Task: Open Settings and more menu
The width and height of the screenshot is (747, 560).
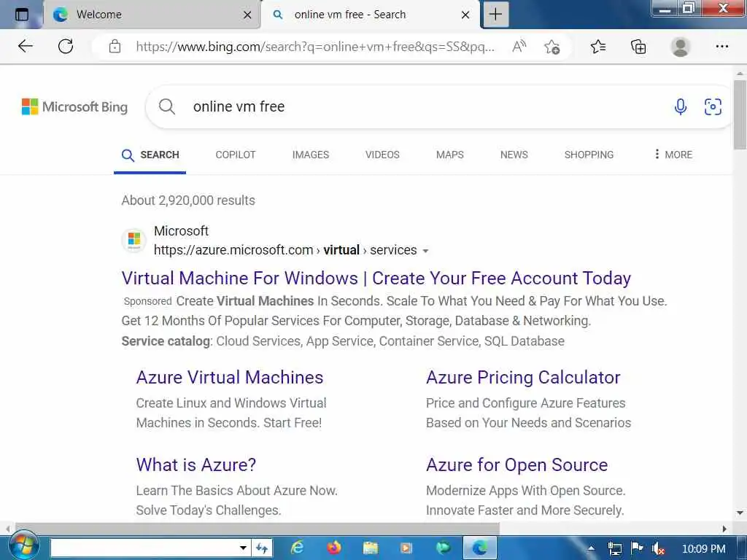Action: [721, 47]
